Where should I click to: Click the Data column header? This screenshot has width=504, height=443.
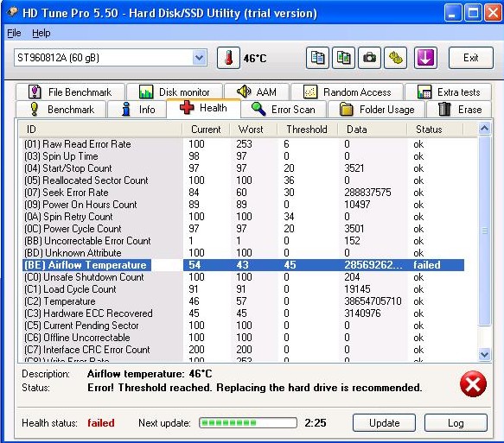[x=373, y=130]
